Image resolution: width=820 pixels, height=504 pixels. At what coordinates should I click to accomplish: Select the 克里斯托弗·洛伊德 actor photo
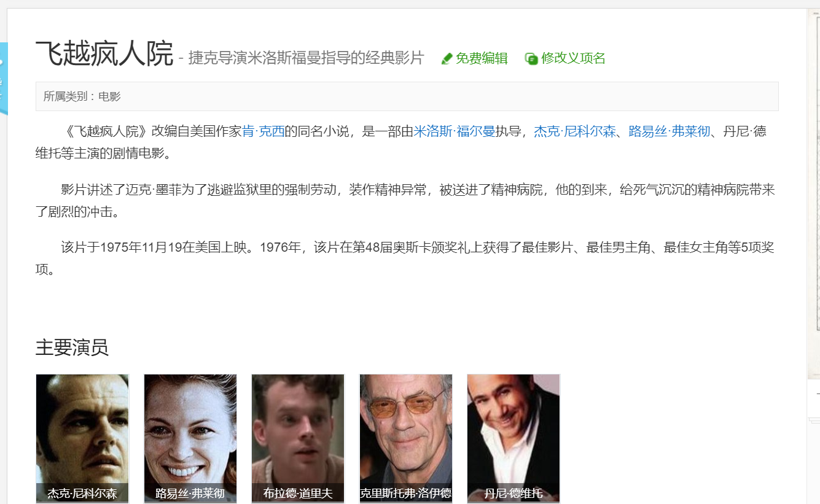[406, 438]
